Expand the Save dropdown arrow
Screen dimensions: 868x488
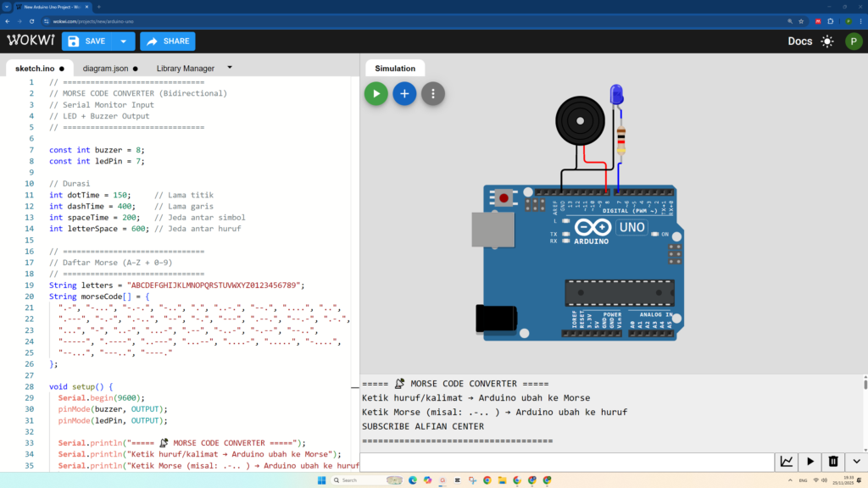[124, 41]
